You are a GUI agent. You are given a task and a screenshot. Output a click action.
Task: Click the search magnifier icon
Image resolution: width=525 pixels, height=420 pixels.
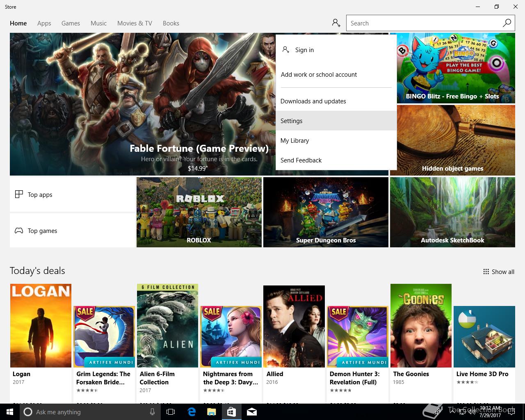507,23
